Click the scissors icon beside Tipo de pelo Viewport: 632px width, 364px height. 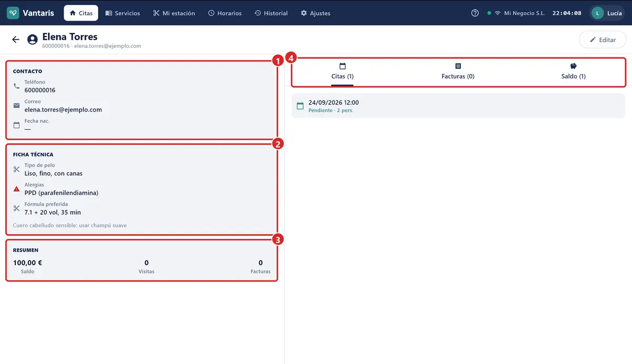click(x=16, y=169)
